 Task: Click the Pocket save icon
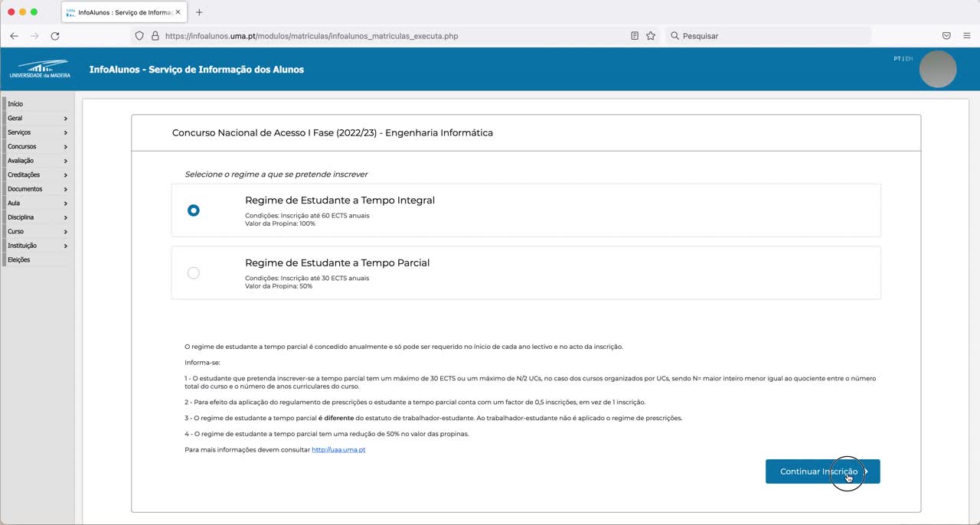pos(946,36)
